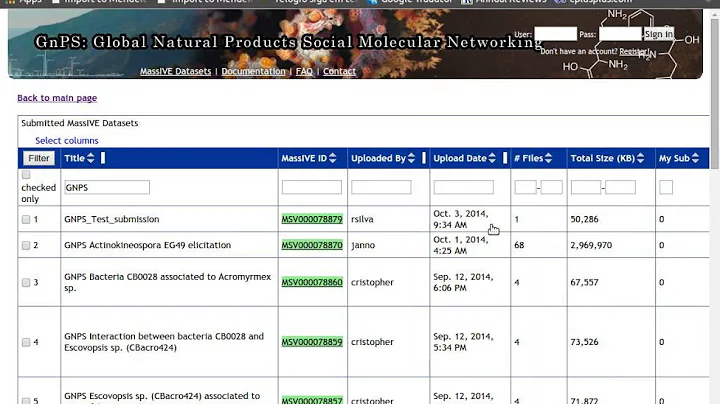Click the My Sub filter field

click(666, 187)
